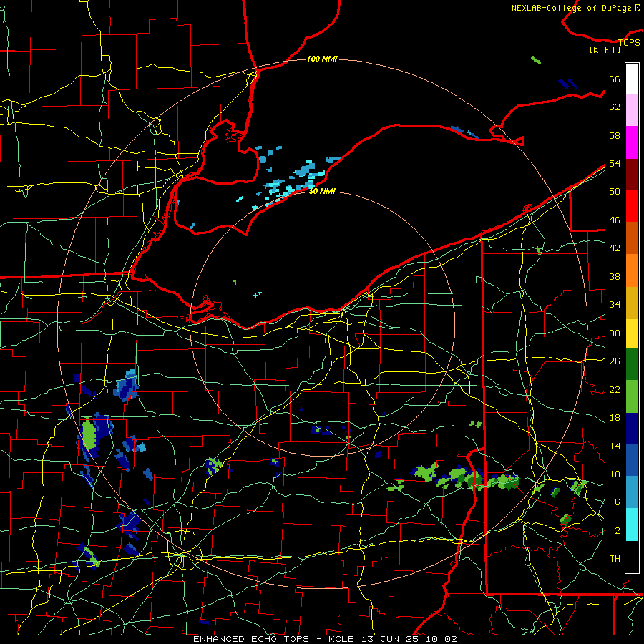The width and height of the screenshot is (644, 644).
Task: Click the legend value 66
Action: tap(615, 79)
